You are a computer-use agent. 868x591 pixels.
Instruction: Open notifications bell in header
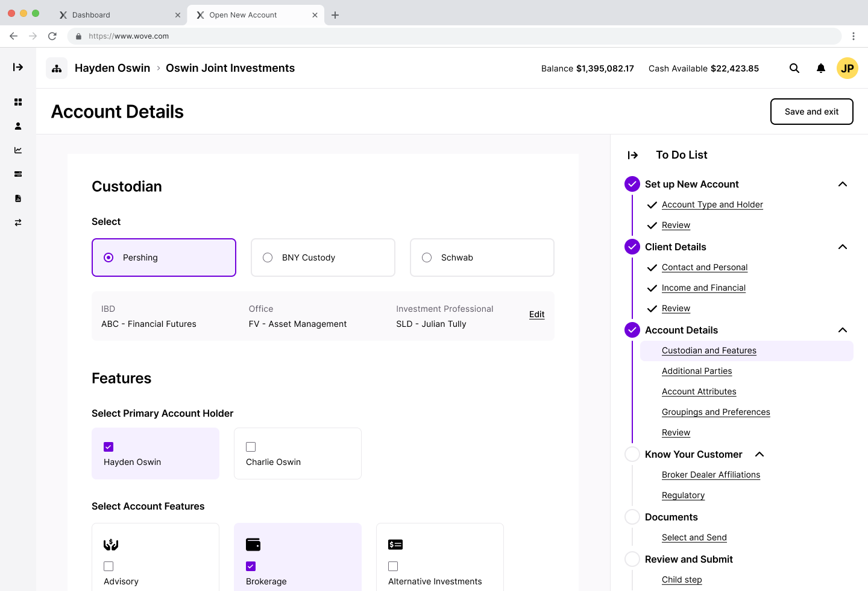pos(821,68)
